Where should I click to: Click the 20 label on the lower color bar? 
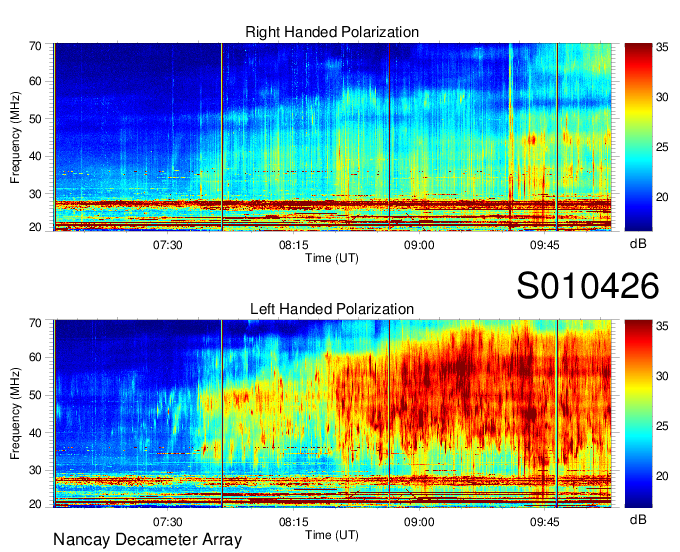click(662, 476)
